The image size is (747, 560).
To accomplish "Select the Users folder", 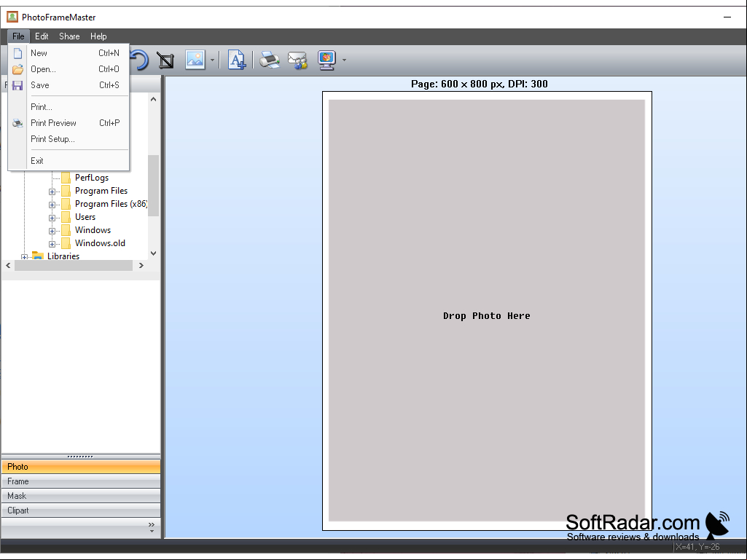I will pyautogui.click(x=85, y=217).
